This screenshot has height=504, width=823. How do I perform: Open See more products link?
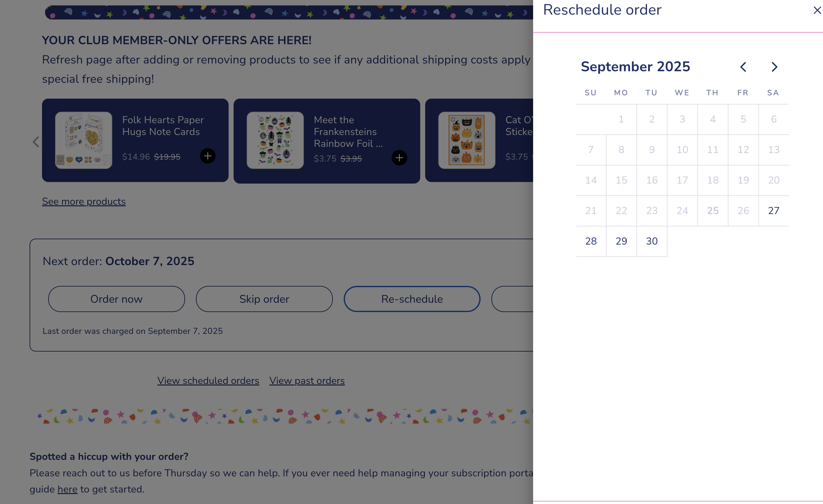click(x=84, y=201)
